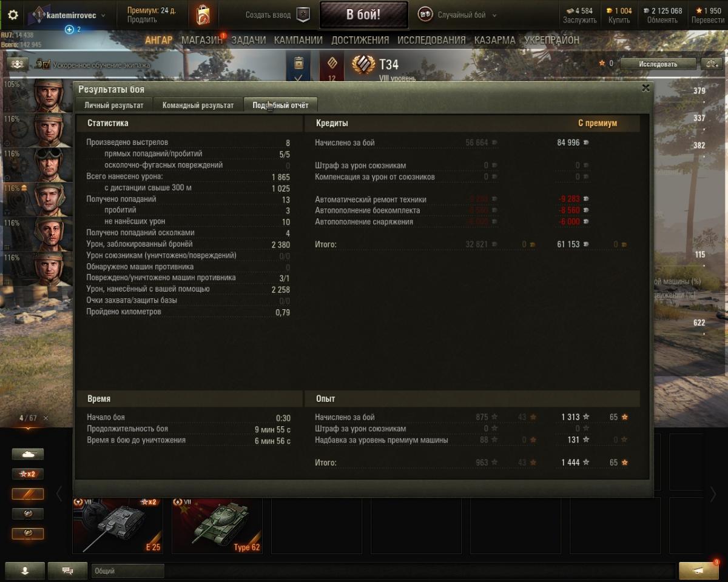
Task: Open the settings gear menu
Action: point(13,15)
